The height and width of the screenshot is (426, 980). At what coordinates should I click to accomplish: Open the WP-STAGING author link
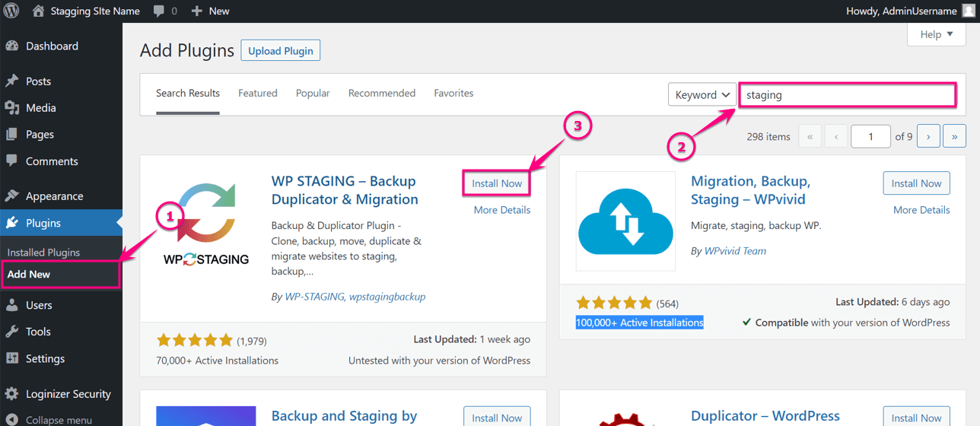(314, 297)
